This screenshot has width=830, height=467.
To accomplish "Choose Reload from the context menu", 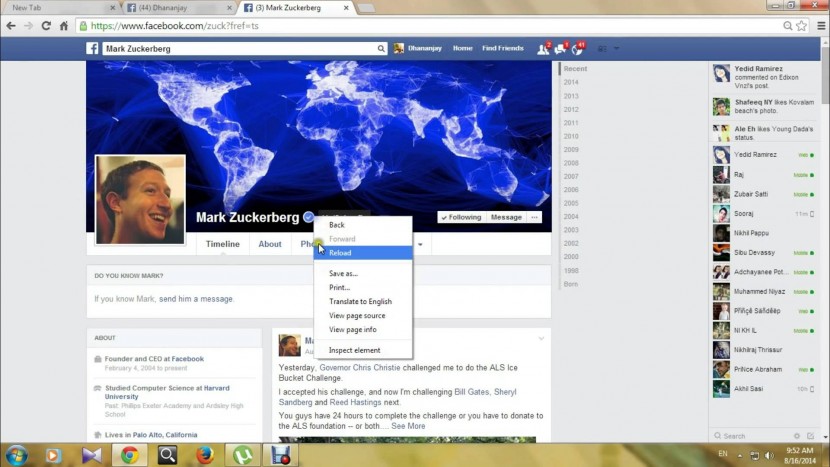I will (x=340, y=253).
